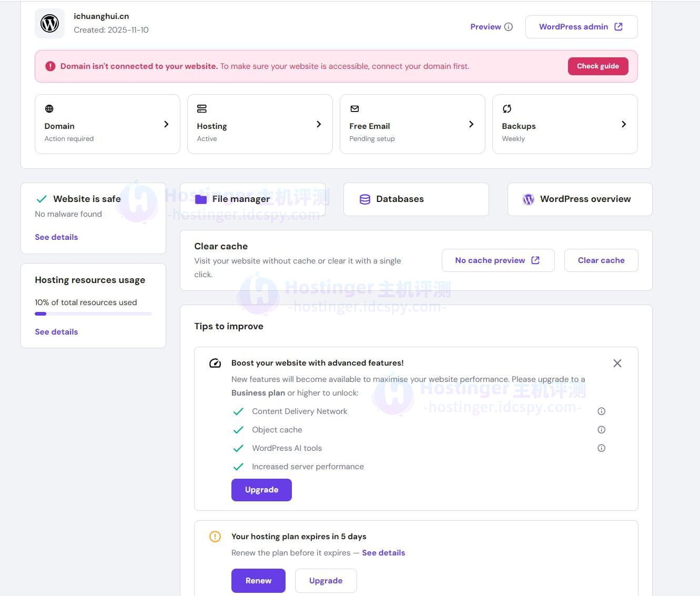Click the info icon next to Preview

click(508, 27)
